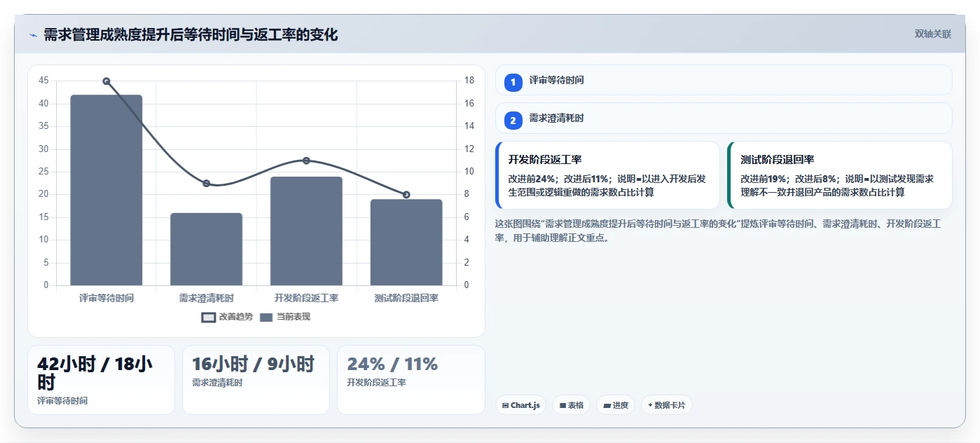The image size is (980, 443).
Task: Click the 评审等待时间 bar in chart
Action: [106, 190]
